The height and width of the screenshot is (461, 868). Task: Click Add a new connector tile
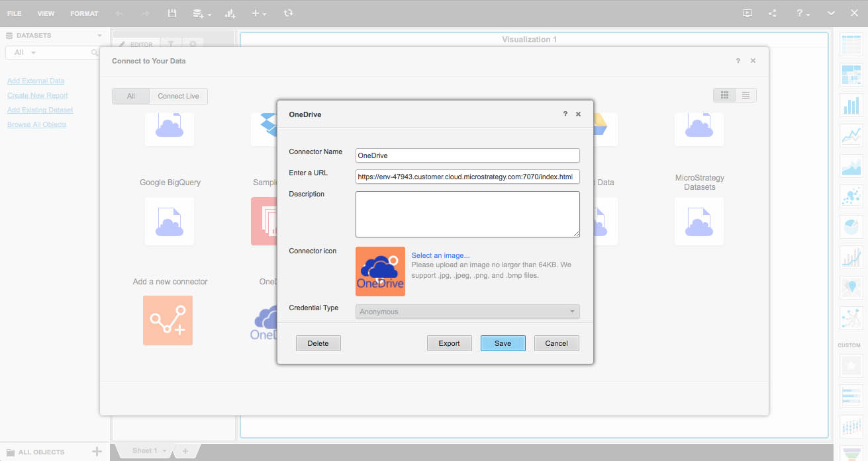[x=168, y=320]
